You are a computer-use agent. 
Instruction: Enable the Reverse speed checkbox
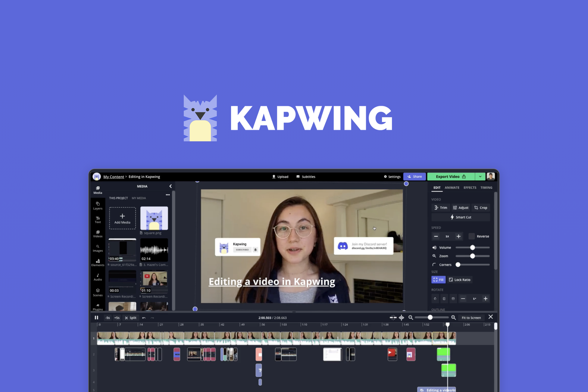click(472, 236)
